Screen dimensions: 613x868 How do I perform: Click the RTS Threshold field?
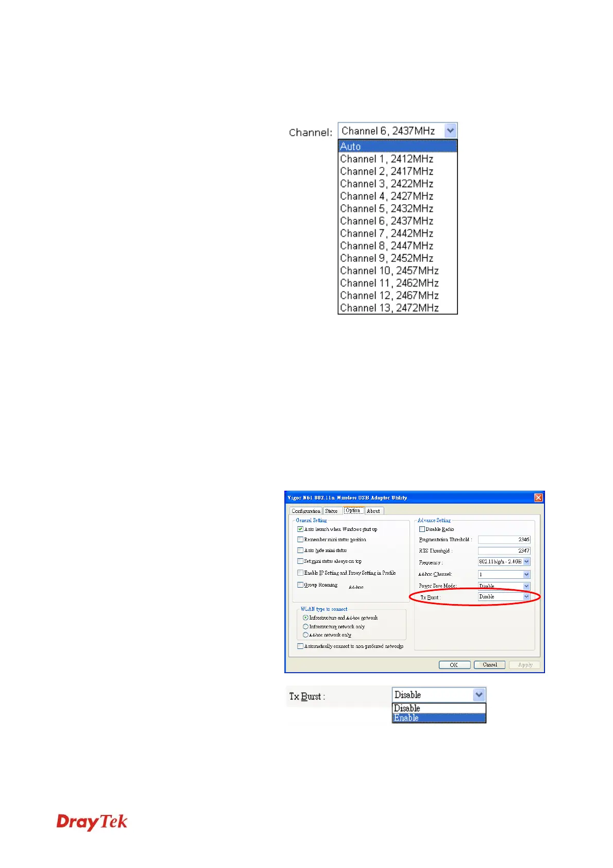point(504,550)
